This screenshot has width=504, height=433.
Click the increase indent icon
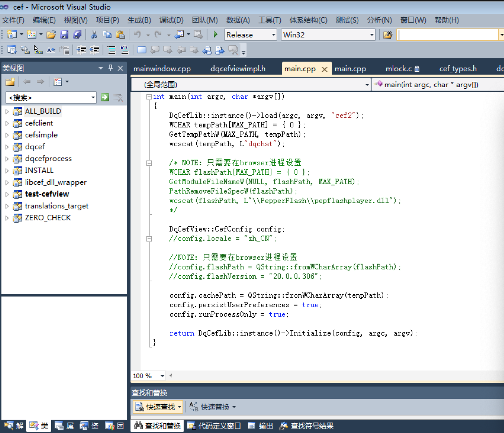[95, 50]
